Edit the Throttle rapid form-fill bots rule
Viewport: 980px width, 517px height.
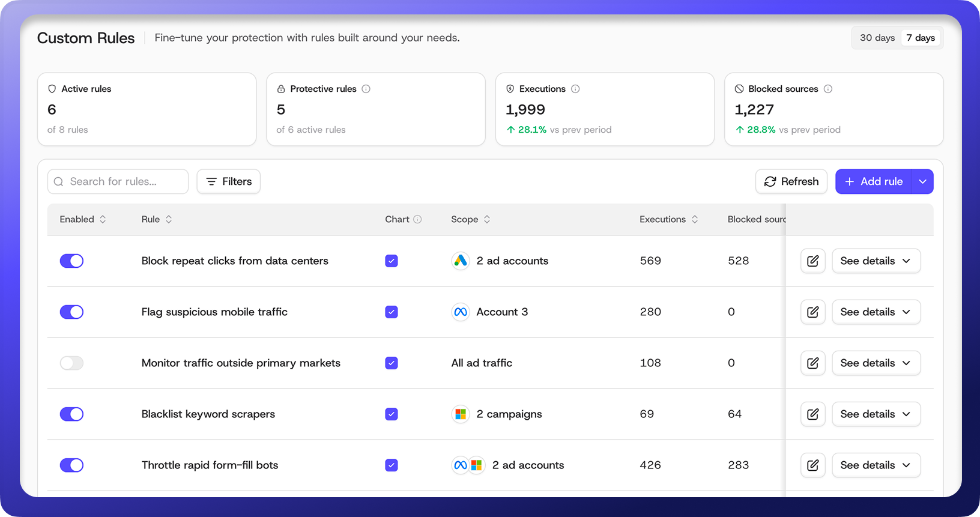pyautogui.click(x=812, y=465)
